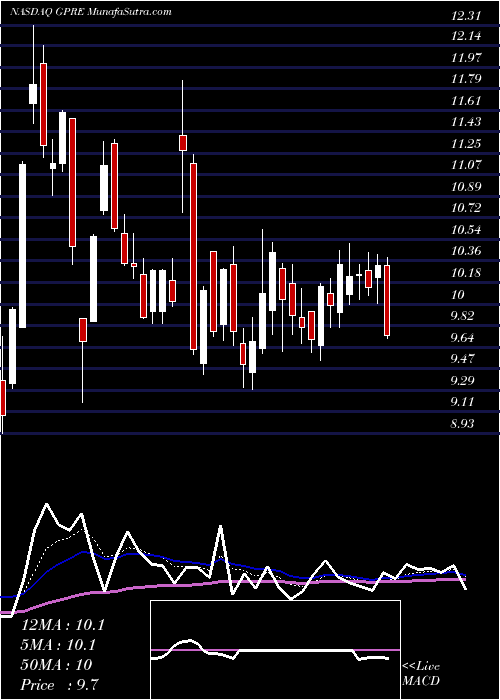Click the 10.36 price axis label

[466, 251]
